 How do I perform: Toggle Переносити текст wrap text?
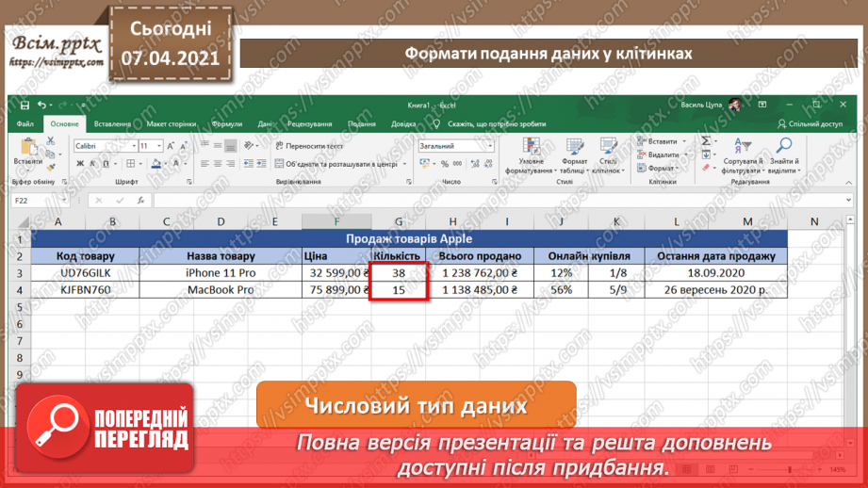[309, 146]
